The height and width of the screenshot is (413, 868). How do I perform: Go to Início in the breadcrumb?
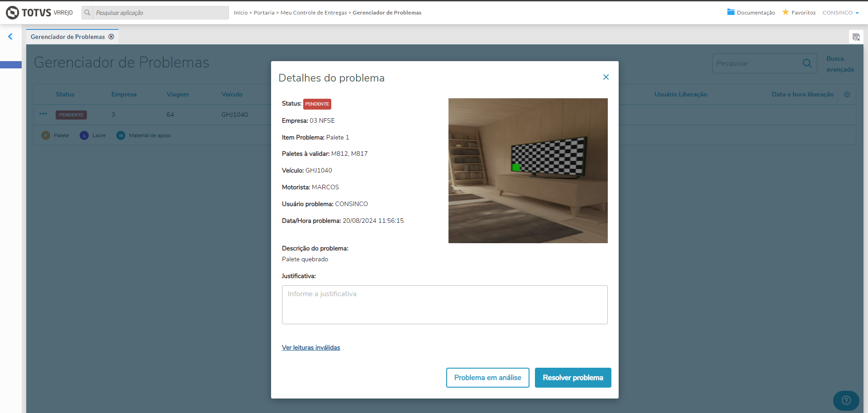pos(241,13)
